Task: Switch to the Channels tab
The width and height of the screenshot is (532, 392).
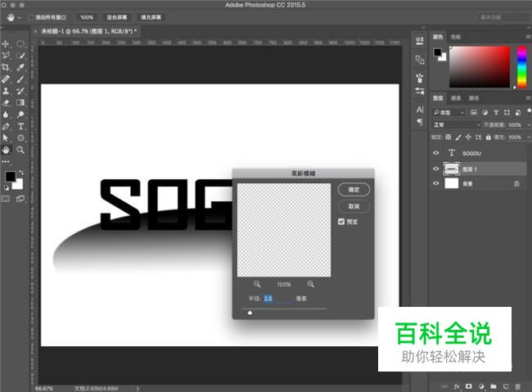Action: point(456,98)
